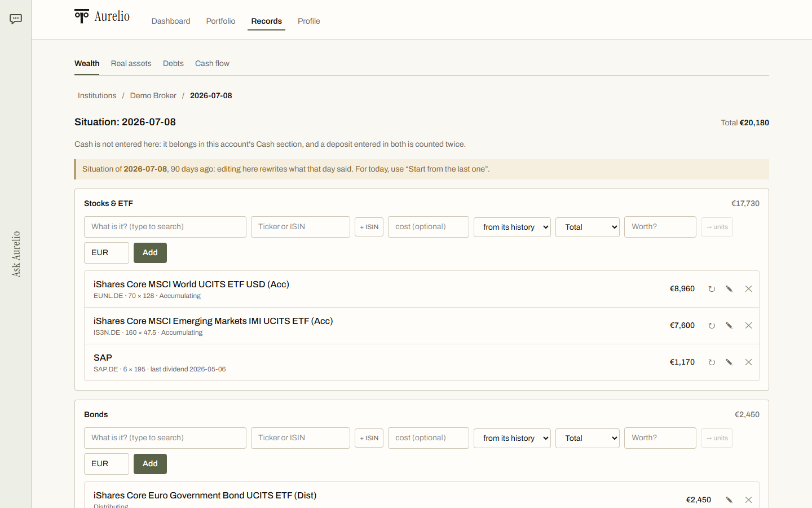Open the Ask Aurelio chat icon
The image size is (812, 508).
16,19
